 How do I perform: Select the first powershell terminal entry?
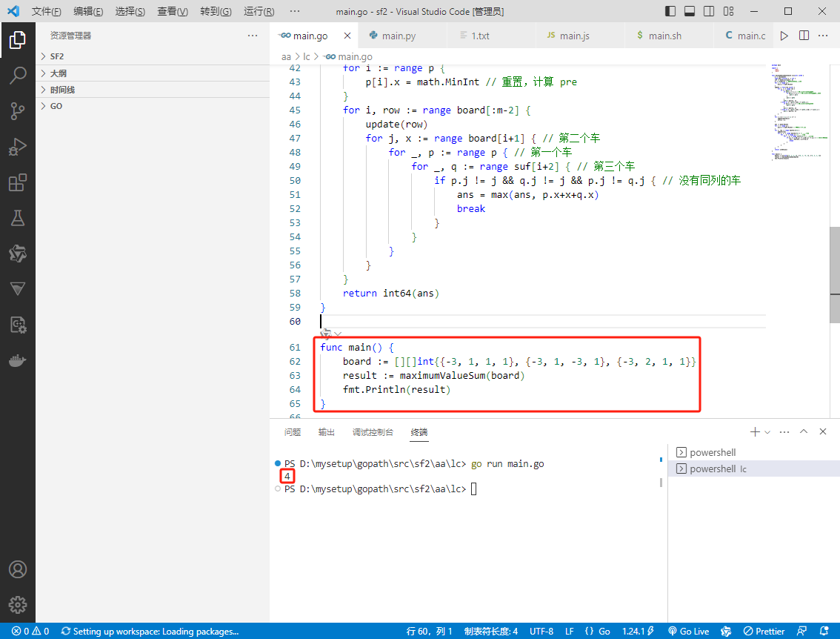point(754,452)
